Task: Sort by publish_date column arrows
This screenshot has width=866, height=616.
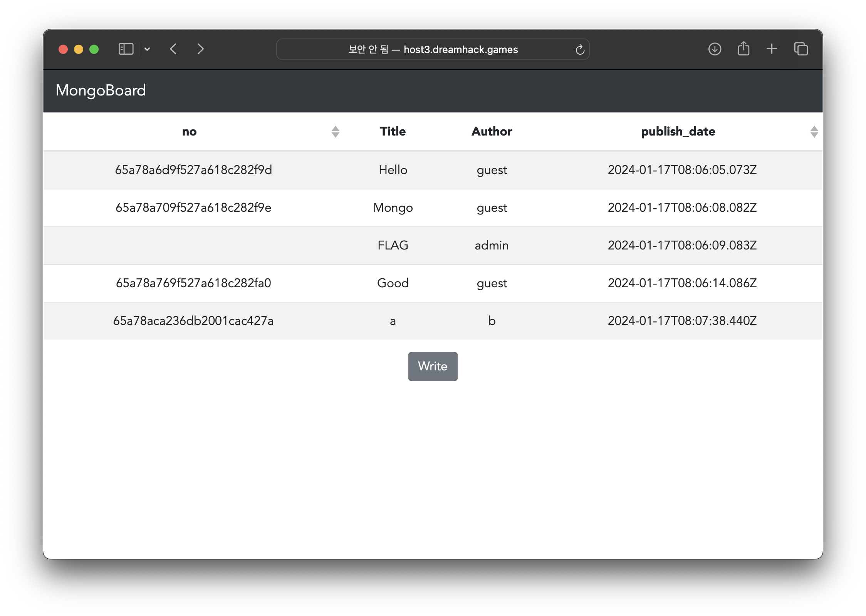Action: 814,132
